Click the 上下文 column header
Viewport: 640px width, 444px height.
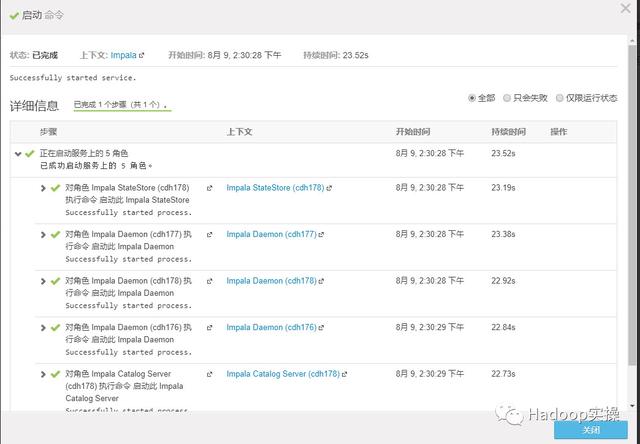tap(239, 132)
